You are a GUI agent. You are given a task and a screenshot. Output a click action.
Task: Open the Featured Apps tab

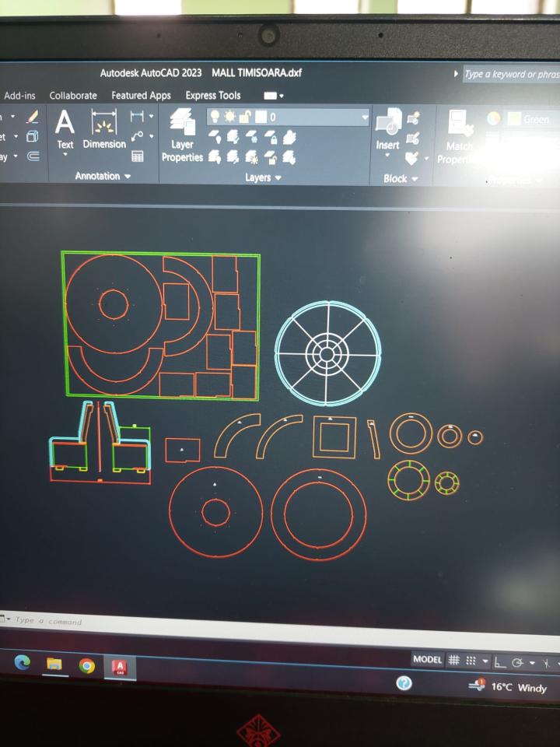(141, 96)
